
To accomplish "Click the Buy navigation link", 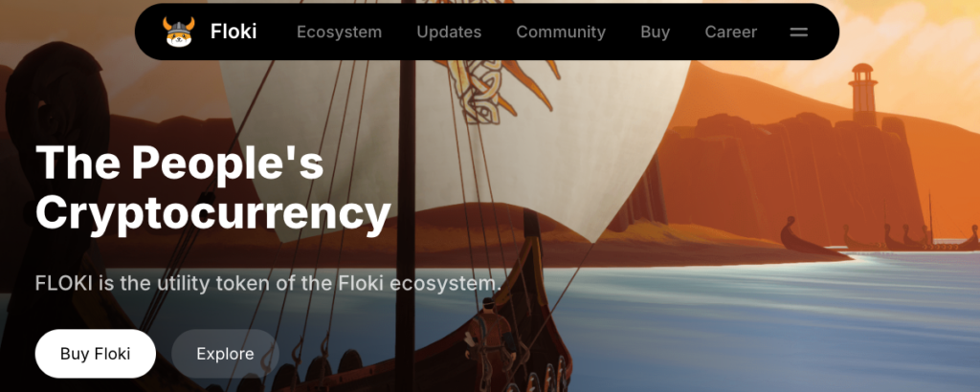I will coord(655,32).
